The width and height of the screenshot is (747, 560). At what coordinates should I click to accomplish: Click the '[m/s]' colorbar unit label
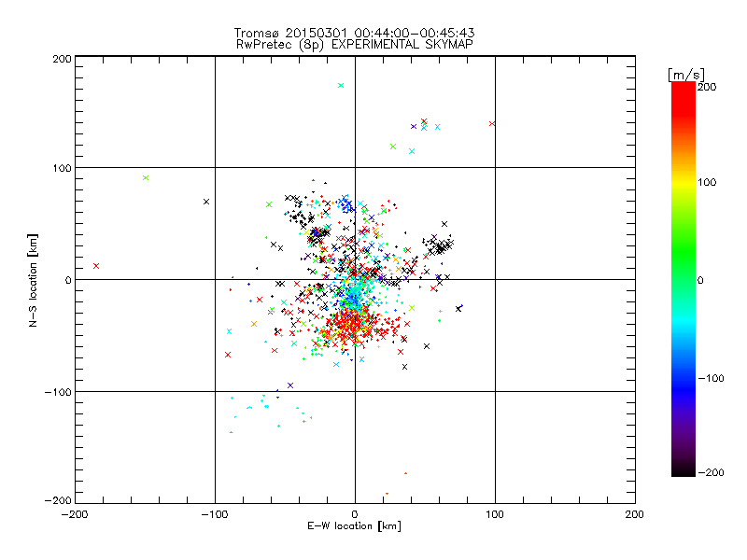pos(686,75)
